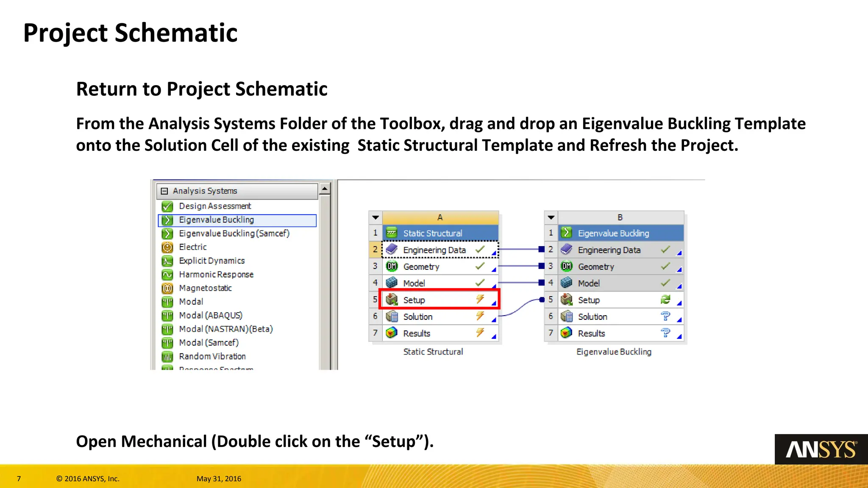Click Engineering Data icon in Eigenvalue Buckling
Viewport: 868px width, 488px height.
[x=566, y=250]
